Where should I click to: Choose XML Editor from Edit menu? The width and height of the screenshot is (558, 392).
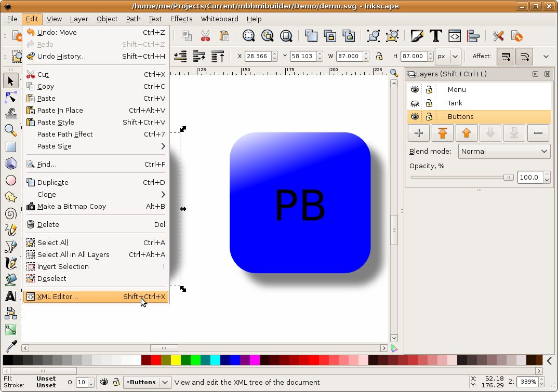[x=96, y=296]
